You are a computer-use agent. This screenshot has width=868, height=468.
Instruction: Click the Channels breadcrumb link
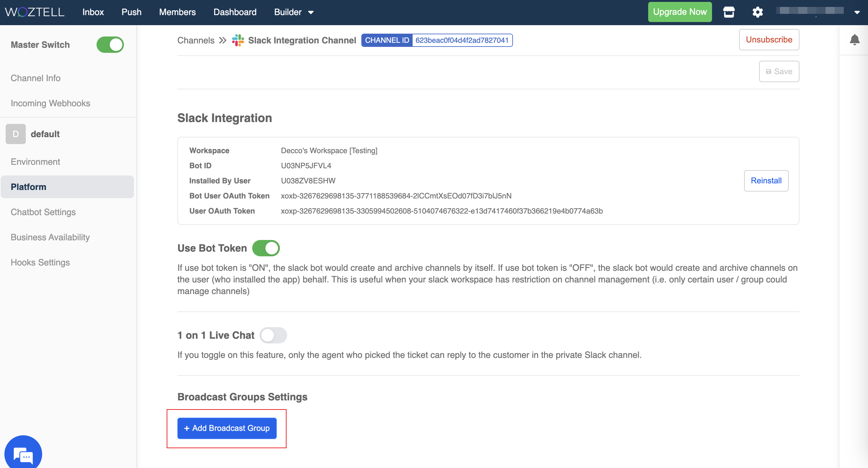coord(196,40)
